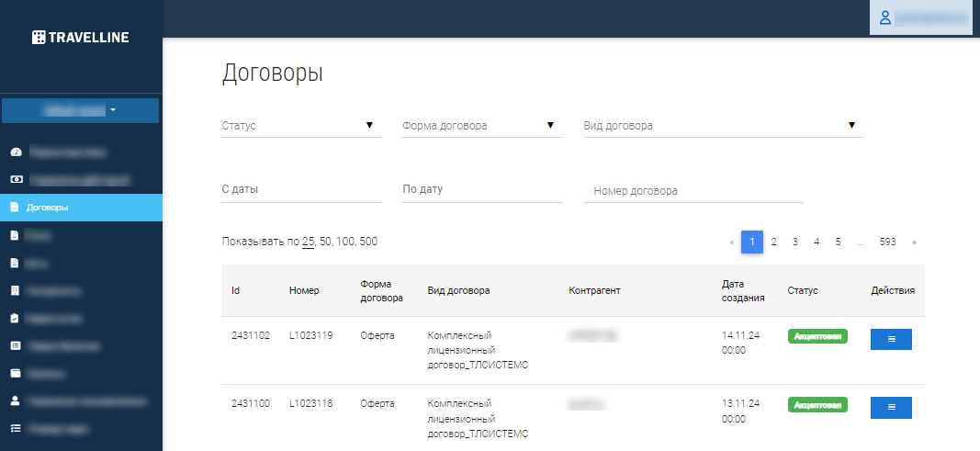Viewport: 980px width, 451px height.
Task: Click Акцептован badge for contract L1023118
Action: pos(817,404)
